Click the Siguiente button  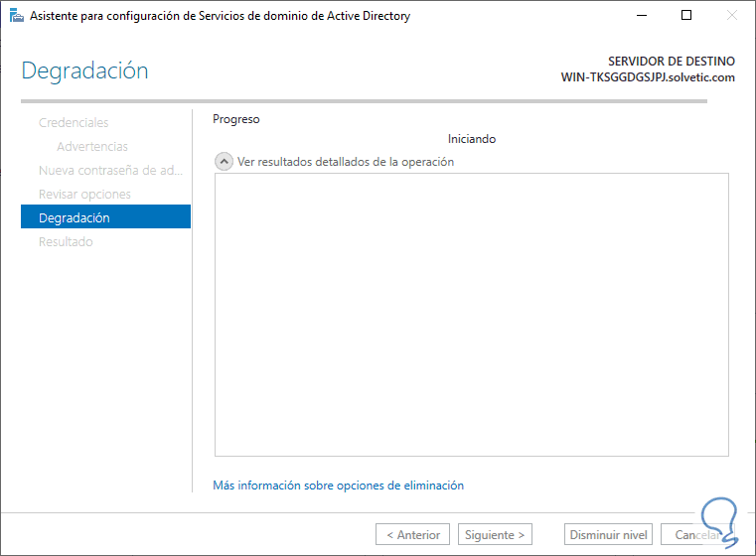coord(495,534)
